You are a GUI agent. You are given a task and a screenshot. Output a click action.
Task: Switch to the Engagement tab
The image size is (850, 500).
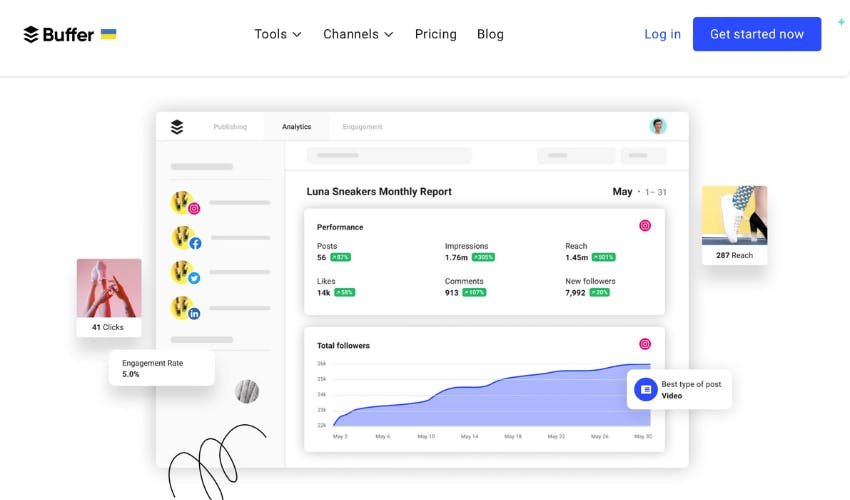point(362,127)
